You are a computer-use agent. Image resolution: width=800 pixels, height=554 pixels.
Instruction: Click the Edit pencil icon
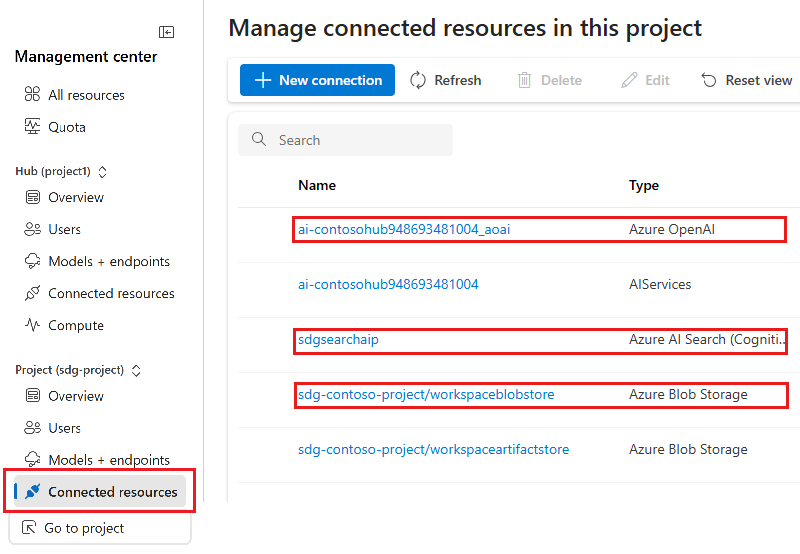coord(629,80)
